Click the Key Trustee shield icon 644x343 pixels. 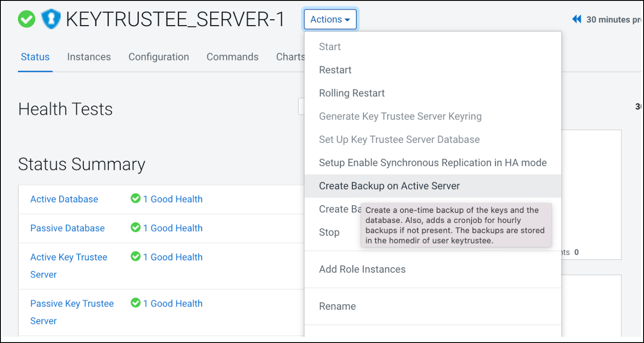pyautogui.click(x=51, y=20)
